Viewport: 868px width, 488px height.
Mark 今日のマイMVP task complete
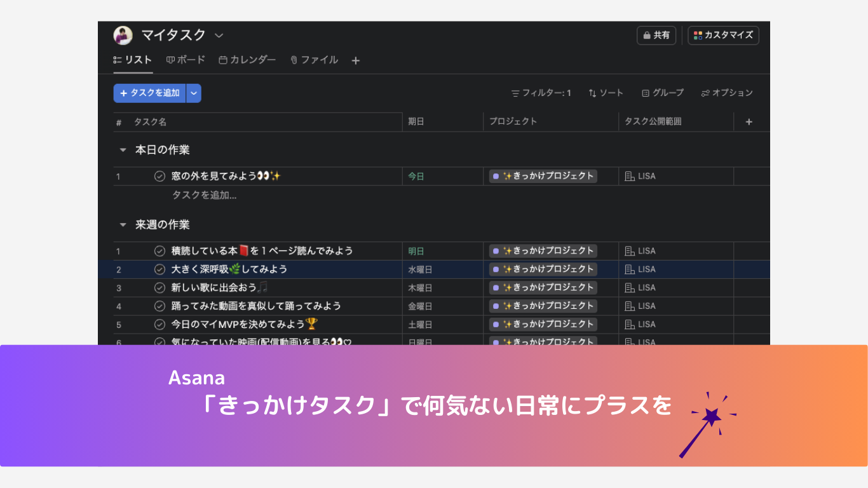pyautogui.click(x=159, y=324)
